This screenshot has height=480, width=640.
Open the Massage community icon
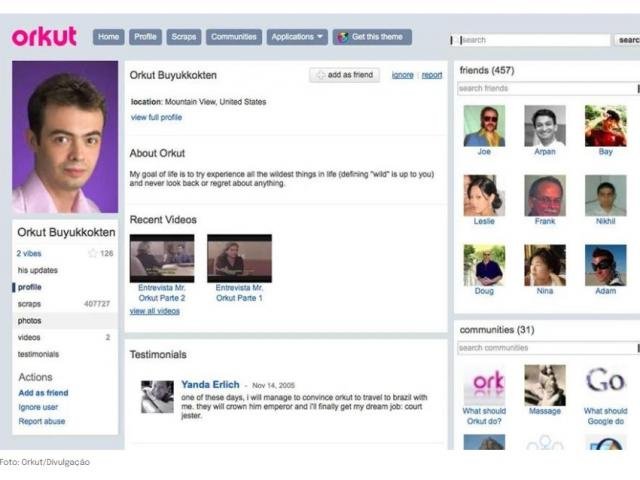[x=545, y=385]
